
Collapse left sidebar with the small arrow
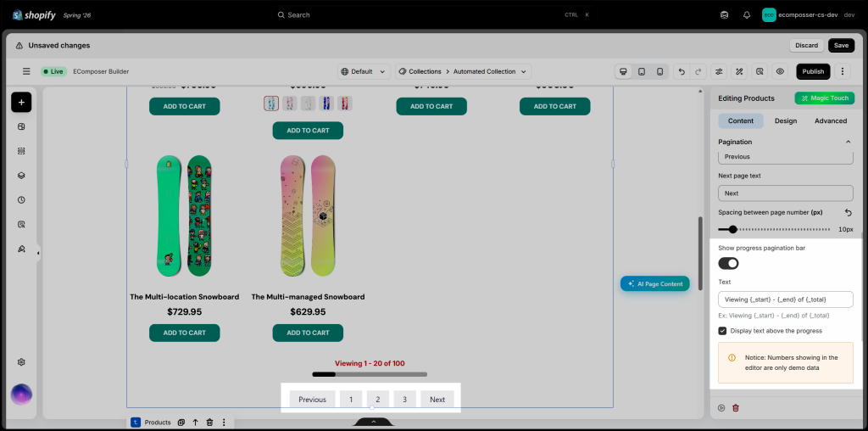(x=38, y=253)
